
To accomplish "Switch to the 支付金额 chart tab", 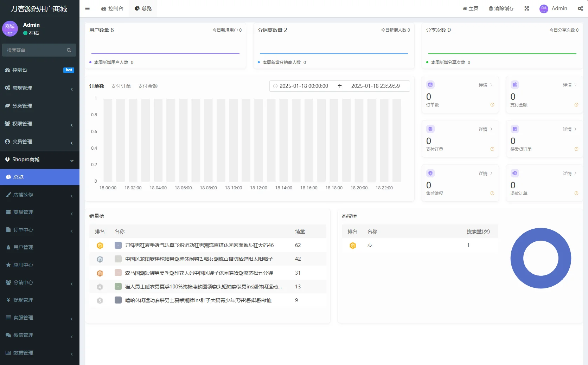I will pos(147,86).
